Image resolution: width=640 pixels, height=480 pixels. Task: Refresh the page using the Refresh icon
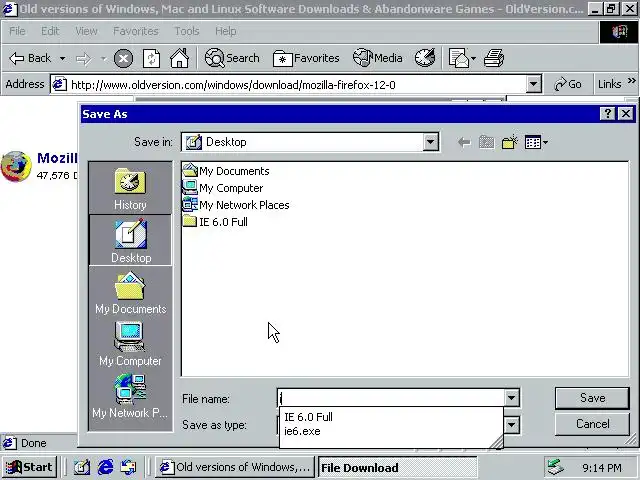tap(151, 59)
